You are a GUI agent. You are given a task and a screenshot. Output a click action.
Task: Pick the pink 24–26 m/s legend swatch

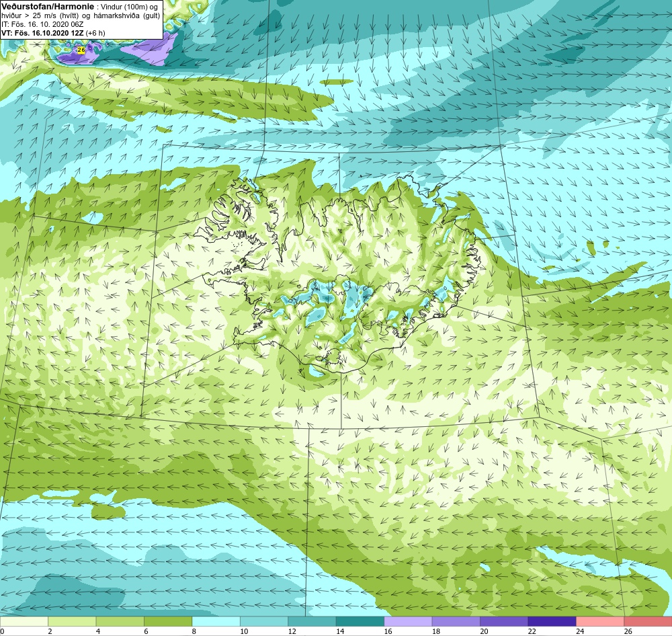pos(600,621)
